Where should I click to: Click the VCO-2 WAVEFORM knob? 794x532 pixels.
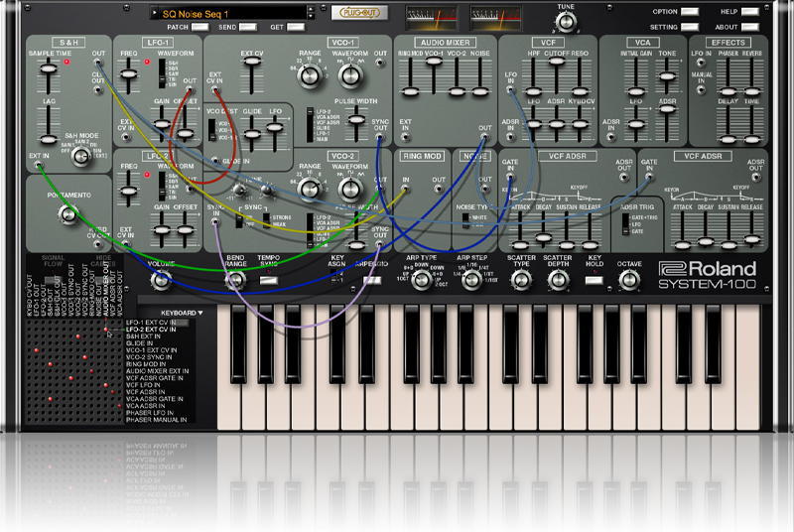pyautogui.click(x=350, y=189)
